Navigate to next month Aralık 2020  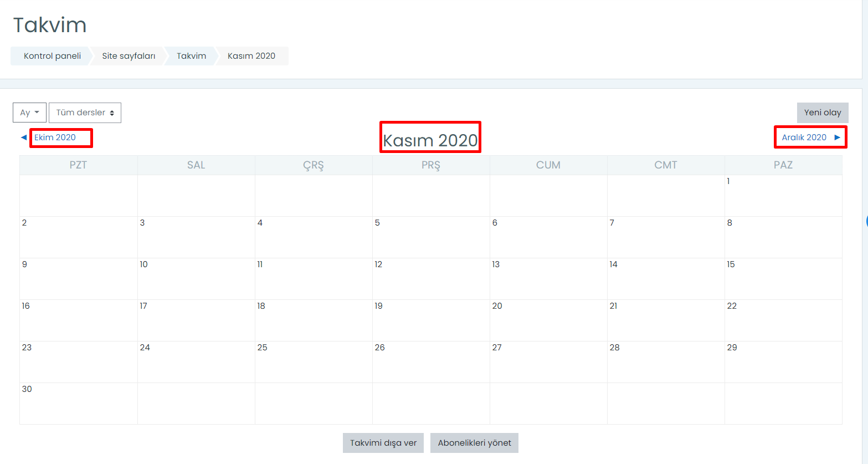point(804,137)
